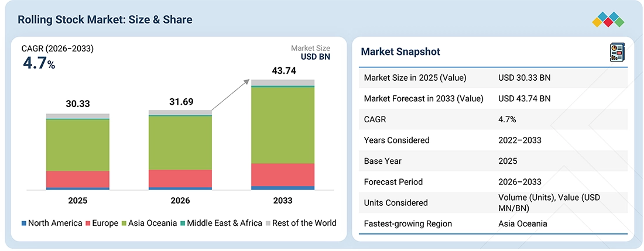The height and width of the screenshot is (251, 644).
Task: Click the colorful diamond logo icon
Action: [x=608, y=20]
